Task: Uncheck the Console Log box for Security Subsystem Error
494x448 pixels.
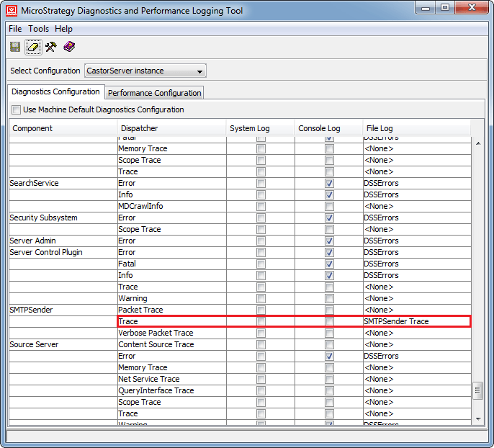Action: click(x=329, y=218)
